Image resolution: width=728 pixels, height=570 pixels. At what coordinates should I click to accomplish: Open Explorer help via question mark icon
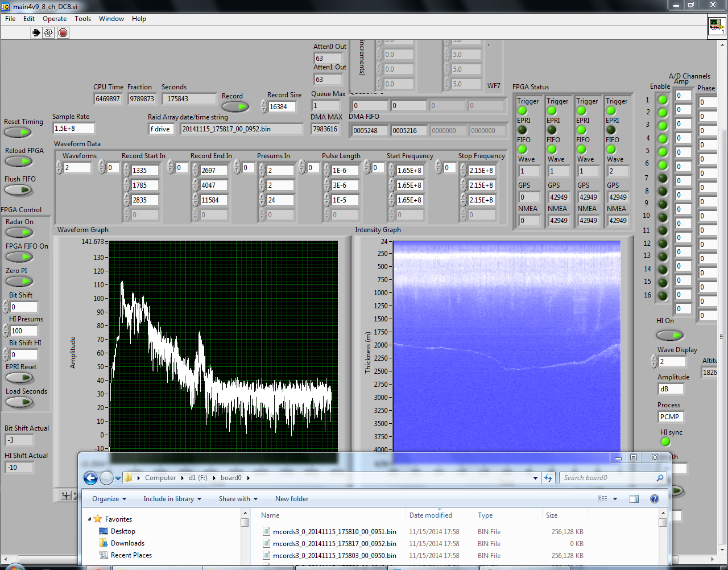coord(655,499)
